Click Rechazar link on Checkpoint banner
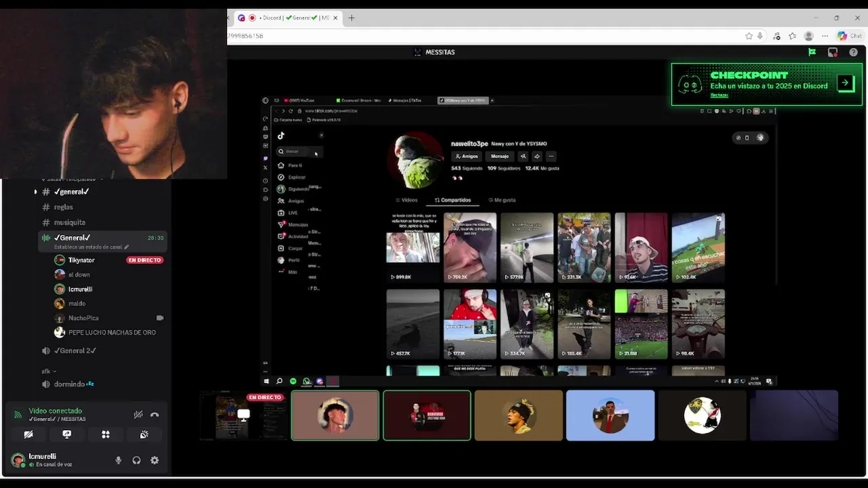Screen dimensions: 868x488 point(719,95)
